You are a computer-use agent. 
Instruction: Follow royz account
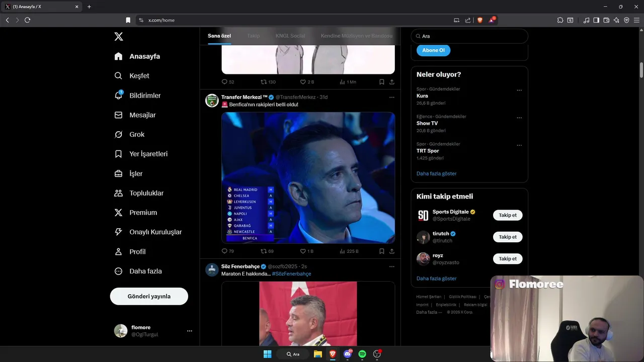pos(508,259)
